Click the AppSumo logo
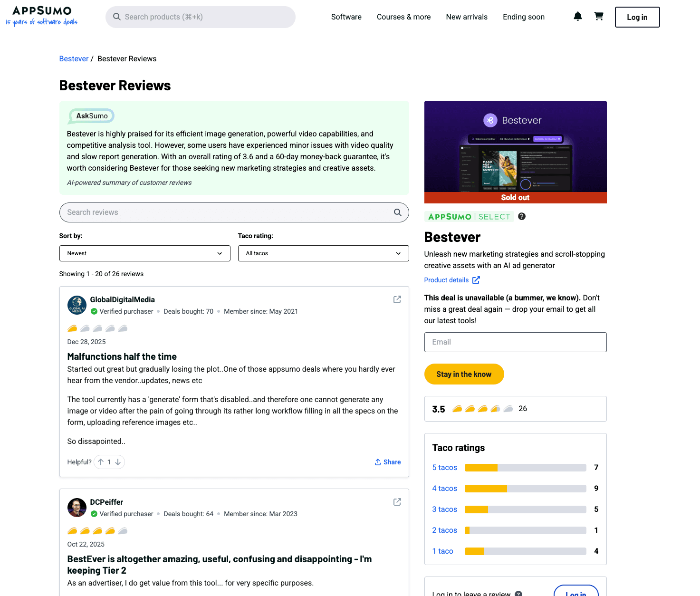The image size is (700, 596). [42, 16]
